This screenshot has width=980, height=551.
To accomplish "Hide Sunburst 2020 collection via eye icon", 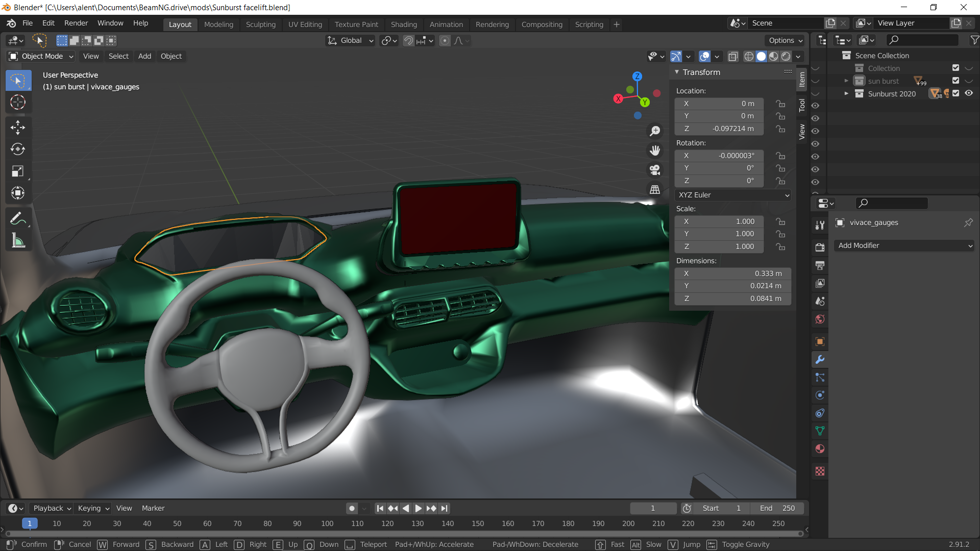I will (x=969, y=93).
